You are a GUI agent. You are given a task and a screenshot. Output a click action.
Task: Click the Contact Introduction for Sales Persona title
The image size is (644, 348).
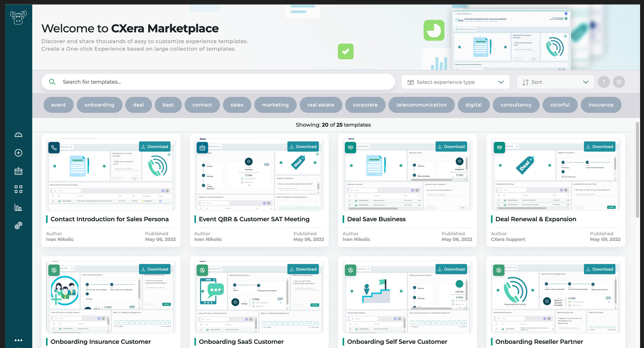coord(110,219)
